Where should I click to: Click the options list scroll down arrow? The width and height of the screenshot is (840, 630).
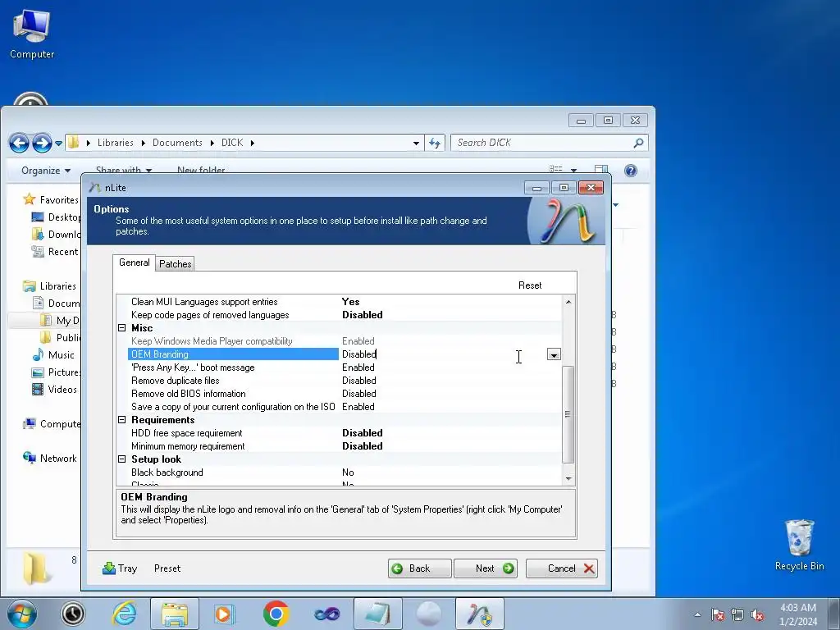tap(568, 478)
